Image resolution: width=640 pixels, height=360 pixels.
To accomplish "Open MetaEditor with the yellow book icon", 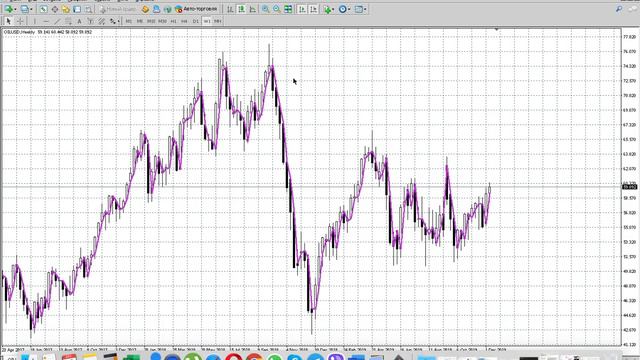I will click(x=145, y=9).
